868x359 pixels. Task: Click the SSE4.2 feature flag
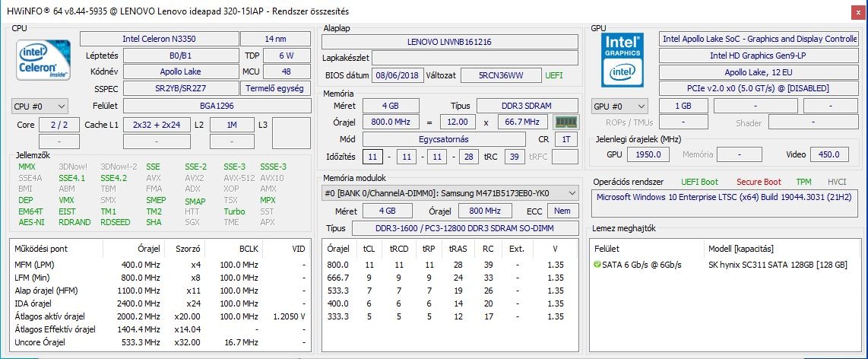coord(113,178)
